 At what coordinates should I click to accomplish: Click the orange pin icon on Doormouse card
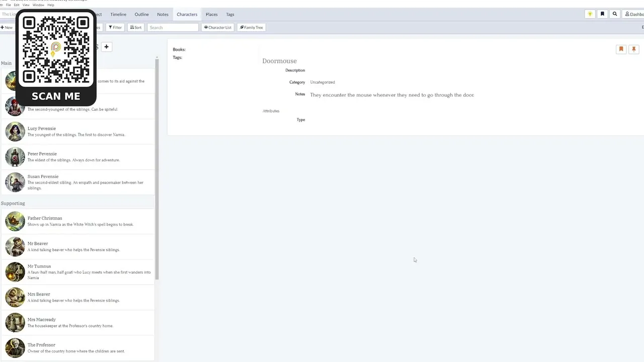(x=634, y=49)
